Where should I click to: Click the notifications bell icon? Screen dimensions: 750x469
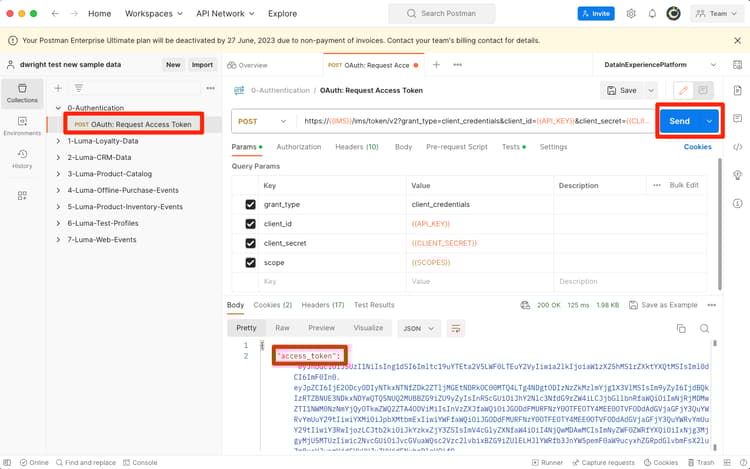[x=652, y=14]
